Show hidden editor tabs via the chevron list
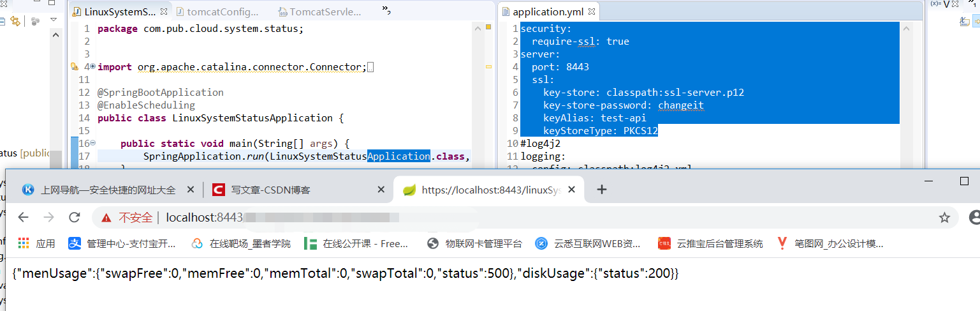 click(386, 10)
